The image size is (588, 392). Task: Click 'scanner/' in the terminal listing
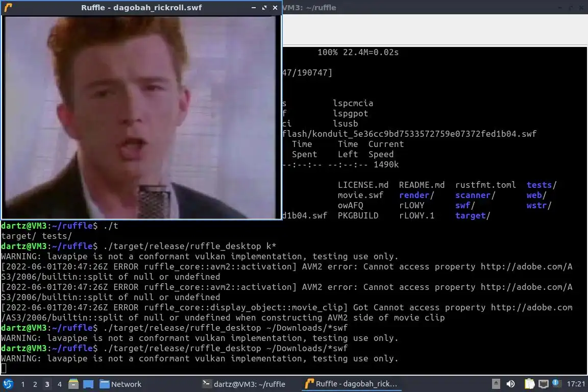475,195
